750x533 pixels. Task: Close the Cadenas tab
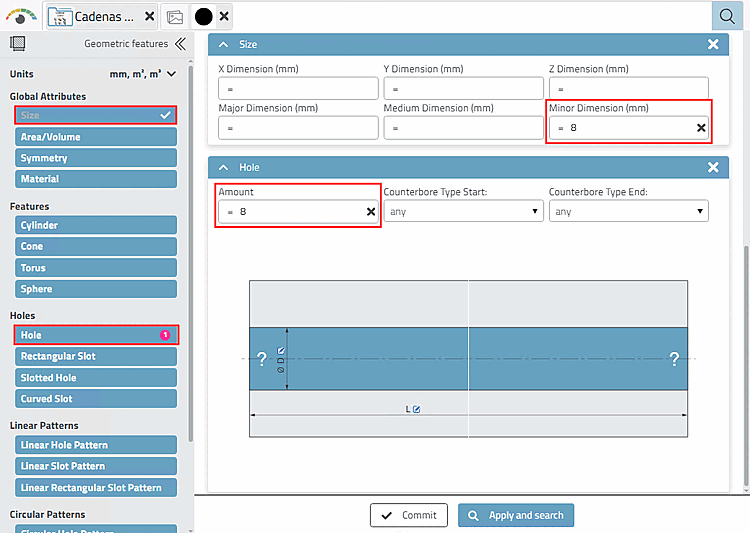(150, 16)
